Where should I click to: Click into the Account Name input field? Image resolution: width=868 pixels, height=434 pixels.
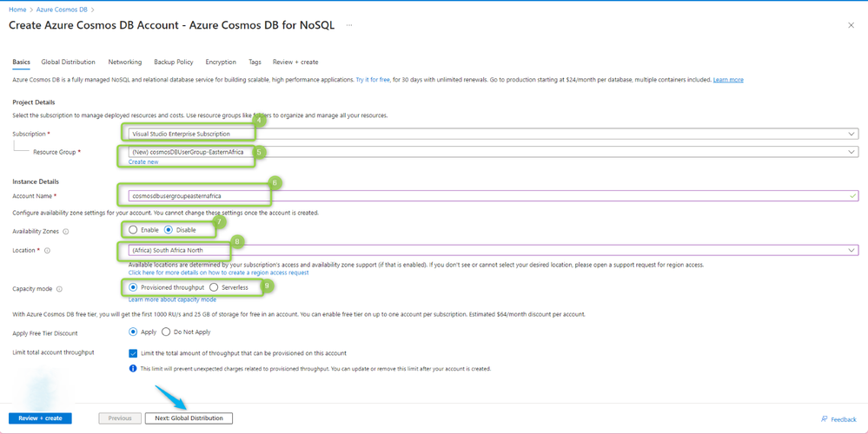[493, 195]
